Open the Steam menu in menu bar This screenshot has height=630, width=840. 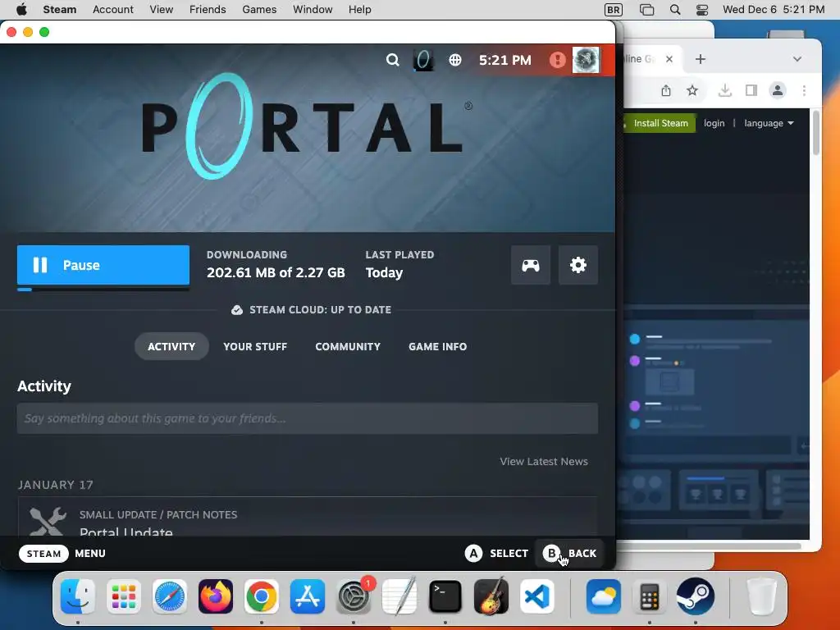click(x=59, y=10)
